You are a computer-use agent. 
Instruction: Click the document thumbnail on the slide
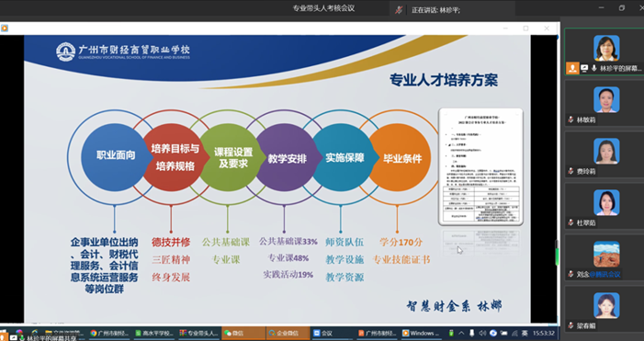coord(481,166)
